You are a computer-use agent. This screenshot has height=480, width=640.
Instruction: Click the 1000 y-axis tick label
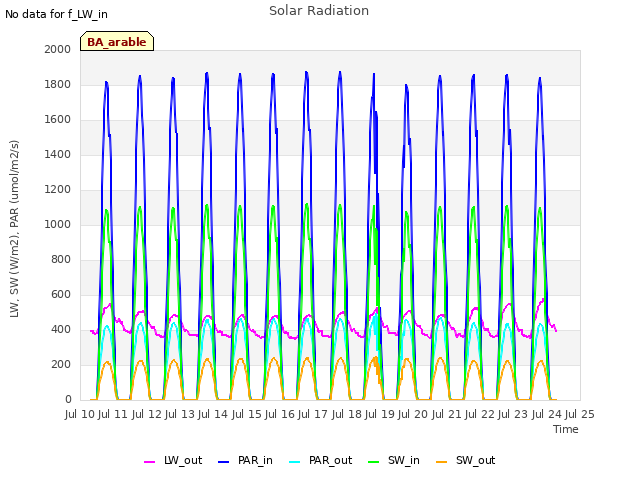58,224
